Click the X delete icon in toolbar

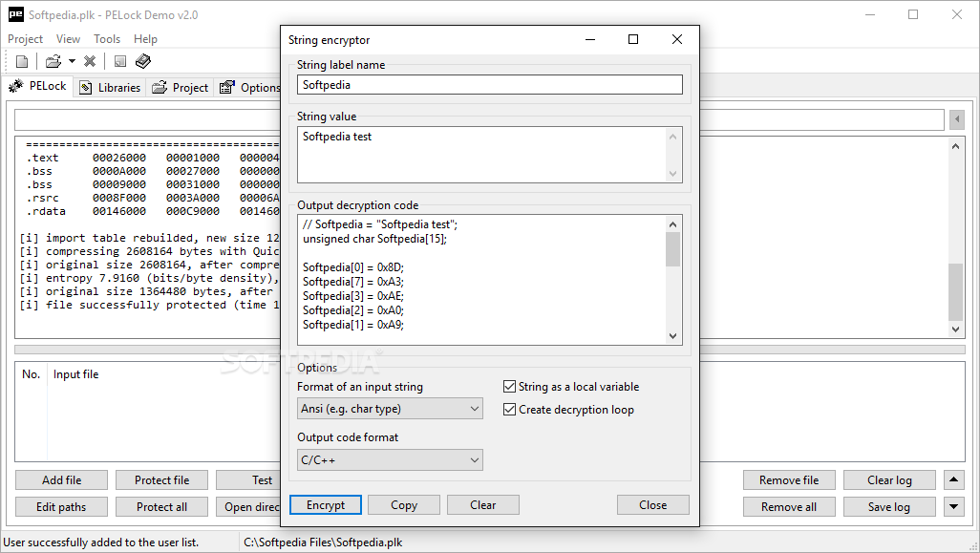click(90, 61)
